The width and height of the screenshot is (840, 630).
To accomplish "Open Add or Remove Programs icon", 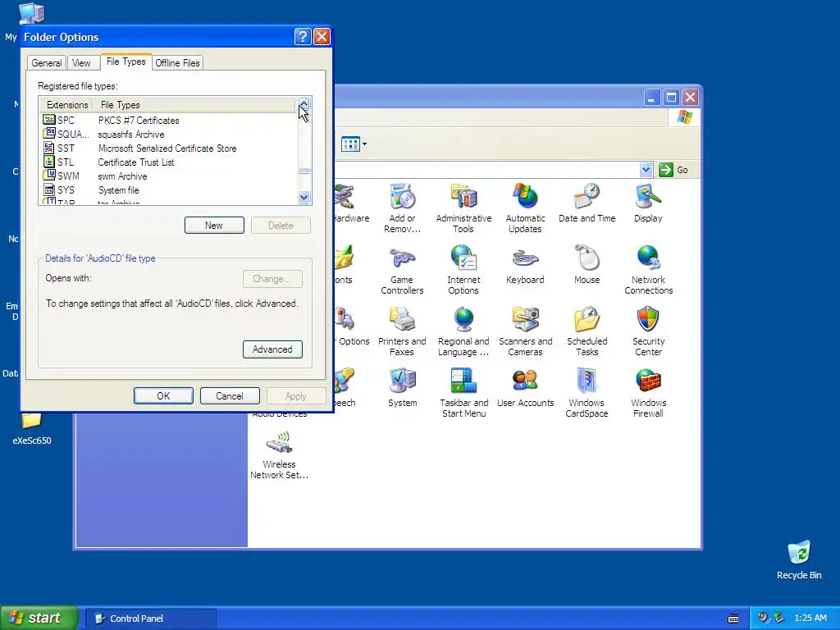I will pos(402,208).
